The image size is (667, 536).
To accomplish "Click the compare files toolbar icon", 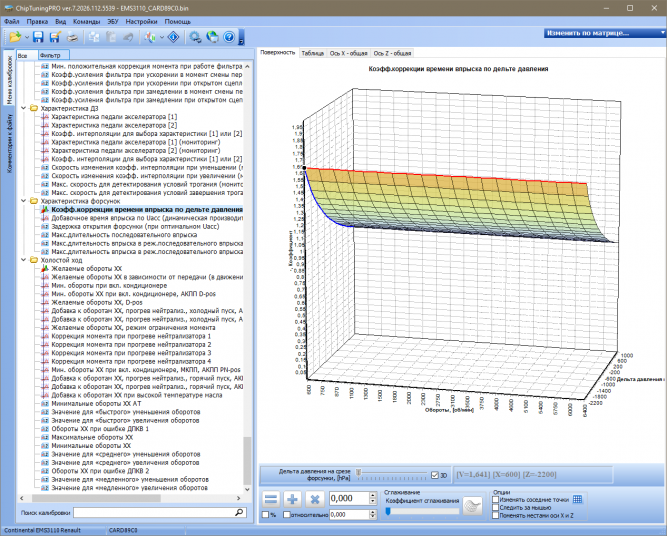I will click(150, 37).
